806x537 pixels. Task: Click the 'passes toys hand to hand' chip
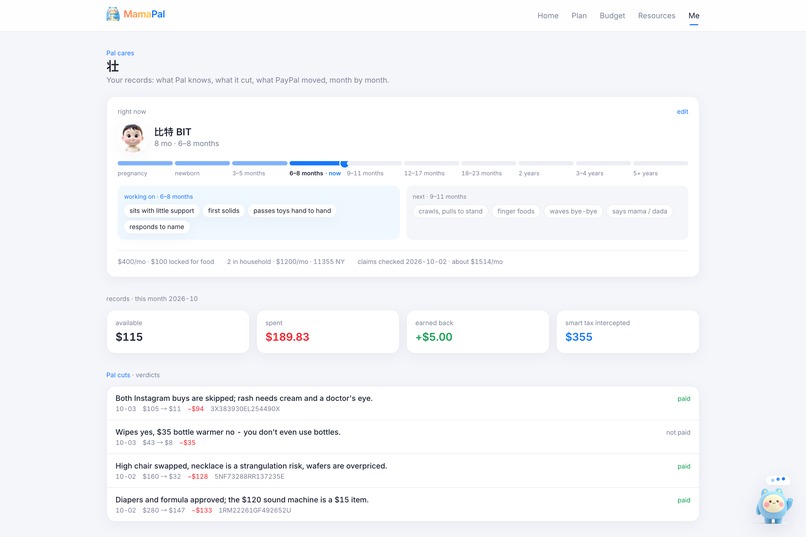tap(292, 211)
